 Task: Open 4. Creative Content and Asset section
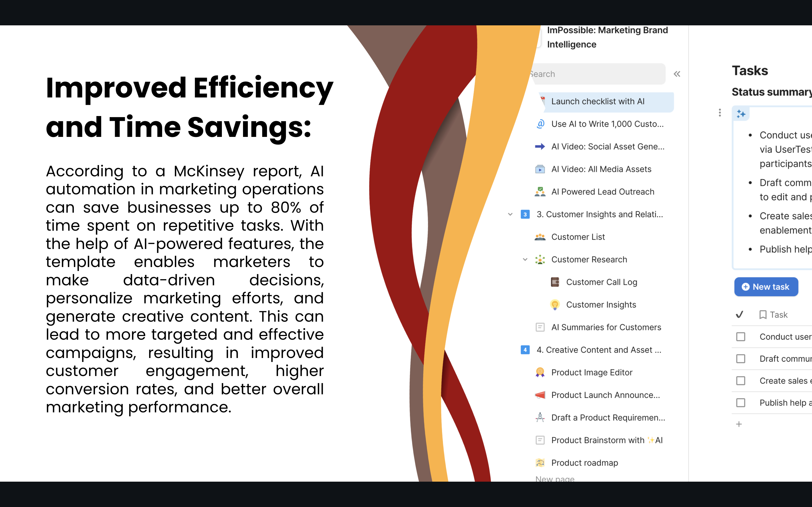click(x=599, y=350)
